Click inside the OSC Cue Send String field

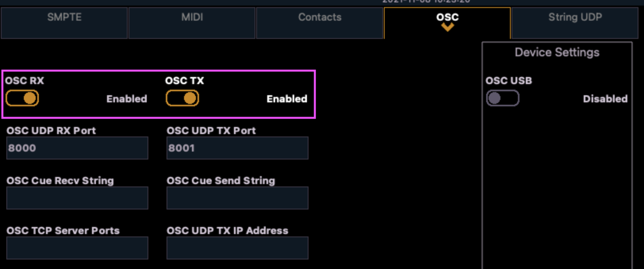pyautogui.click(x=237, y=198)
